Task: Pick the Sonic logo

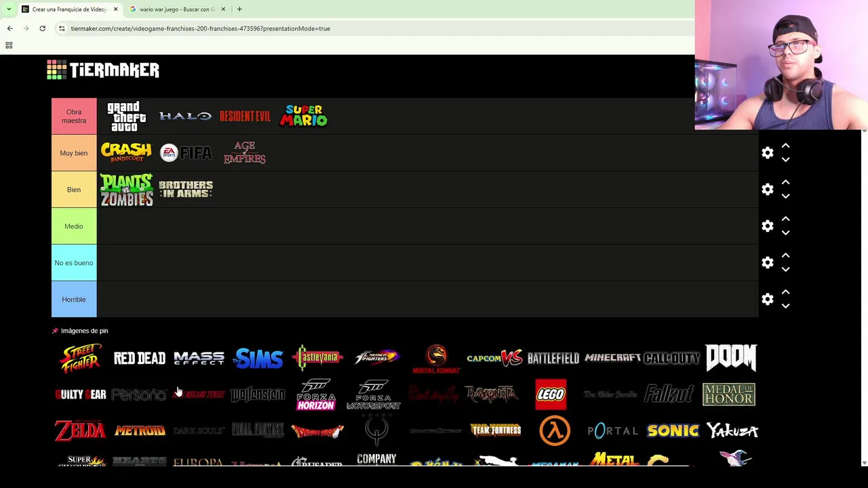Action: (x=673, y=430)
